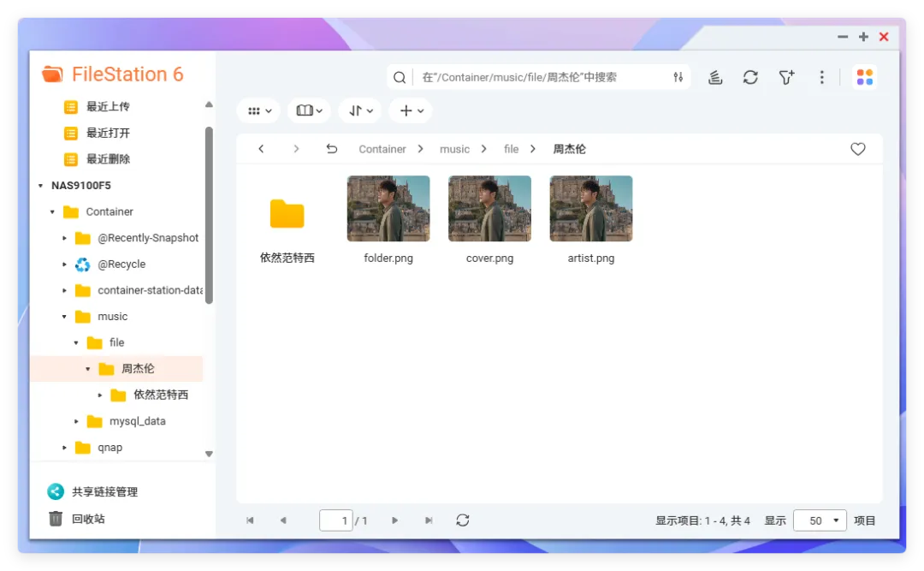Open the items-per-page 50 dropdown
This screenshot has height=571, width=924.
tap(820, 520)
